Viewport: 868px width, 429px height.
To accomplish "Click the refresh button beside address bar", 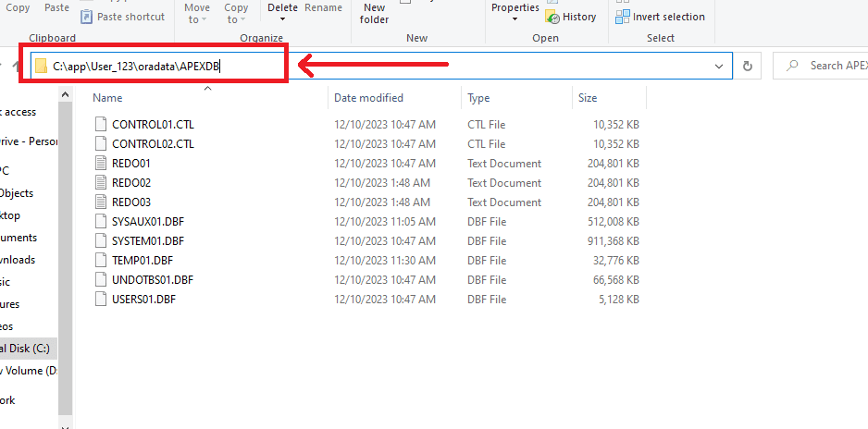I will pos(748,66).
